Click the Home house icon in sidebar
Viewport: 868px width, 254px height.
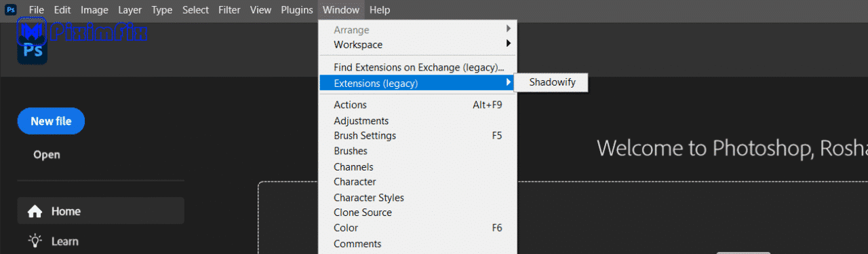click(x=35, y=212)
